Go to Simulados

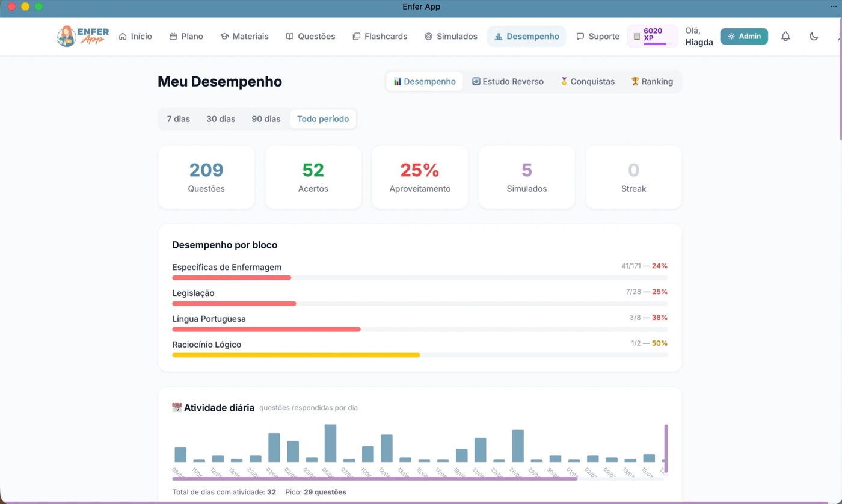(451, 36)
